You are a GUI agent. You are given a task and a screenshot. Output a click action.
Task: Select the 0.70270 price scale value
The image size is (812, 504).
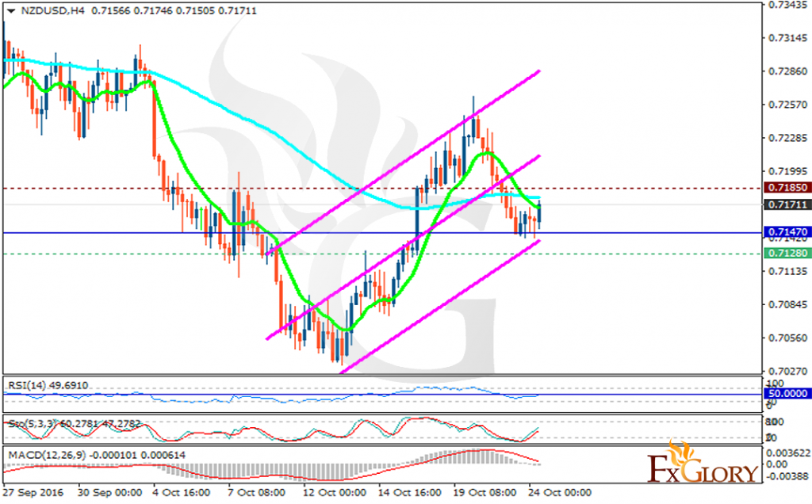click(787, 371)
